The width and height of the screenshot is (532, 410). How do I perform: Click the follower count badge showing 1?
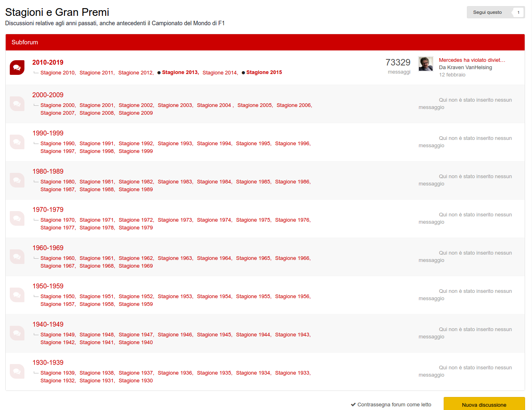pos(518,12)
